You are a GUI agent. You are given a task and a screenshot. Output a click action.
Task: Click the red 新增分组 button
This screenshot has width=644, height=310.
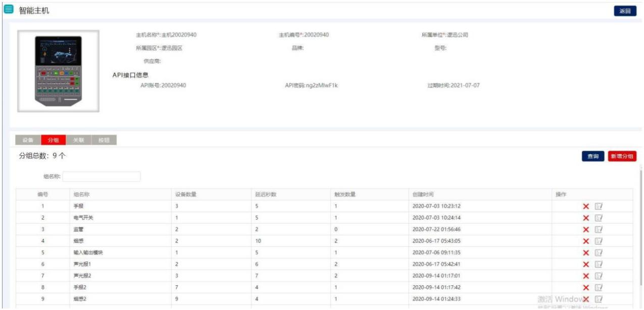[x=622, y=157]
